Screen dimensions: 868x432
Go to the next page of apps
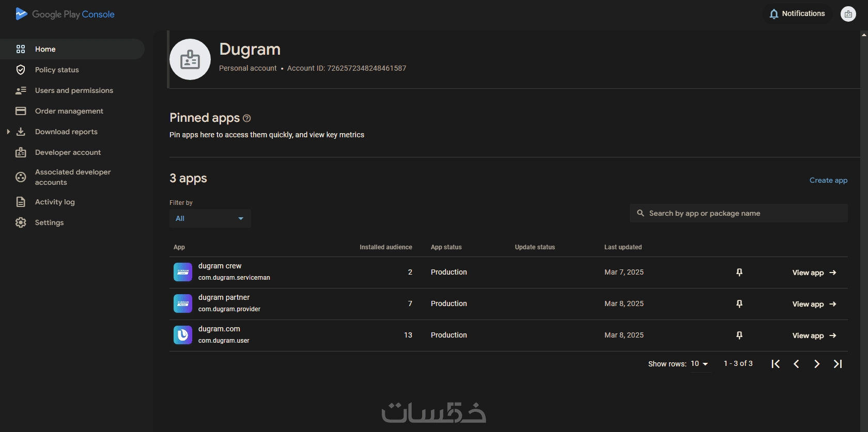pos(817,364)
